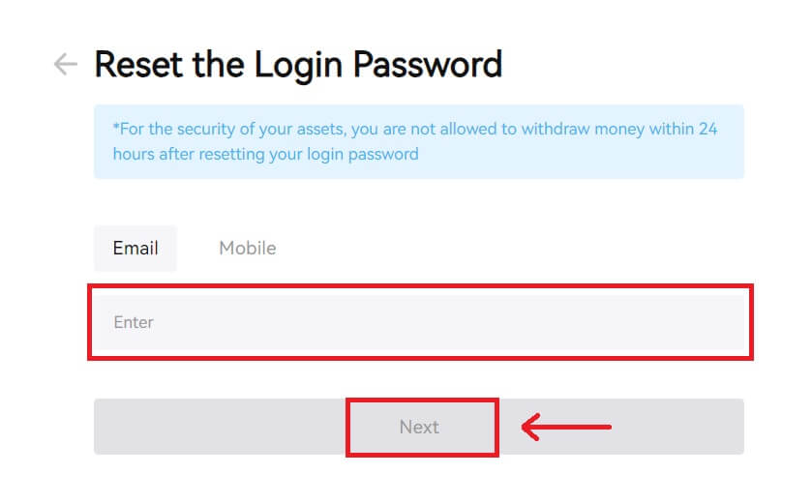Click the back arrow icon

point(65,65)
